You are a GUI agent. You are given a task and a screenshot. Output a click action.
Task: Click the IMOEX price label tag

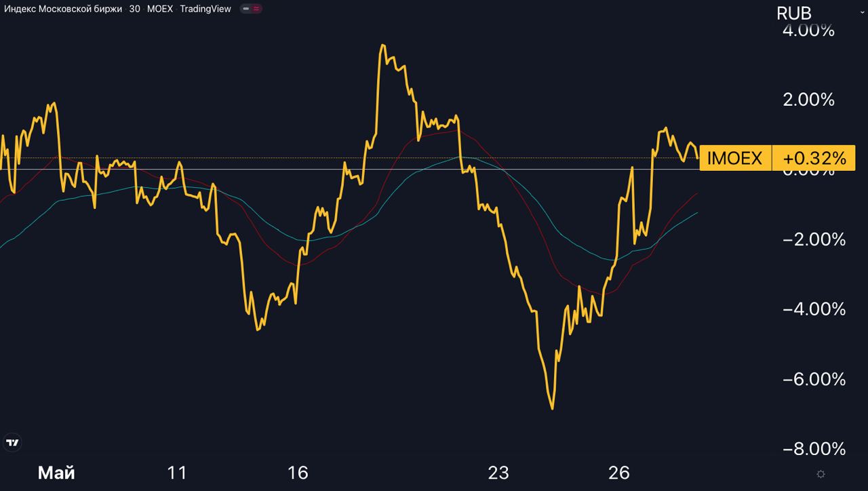click(x=735, y=158)
